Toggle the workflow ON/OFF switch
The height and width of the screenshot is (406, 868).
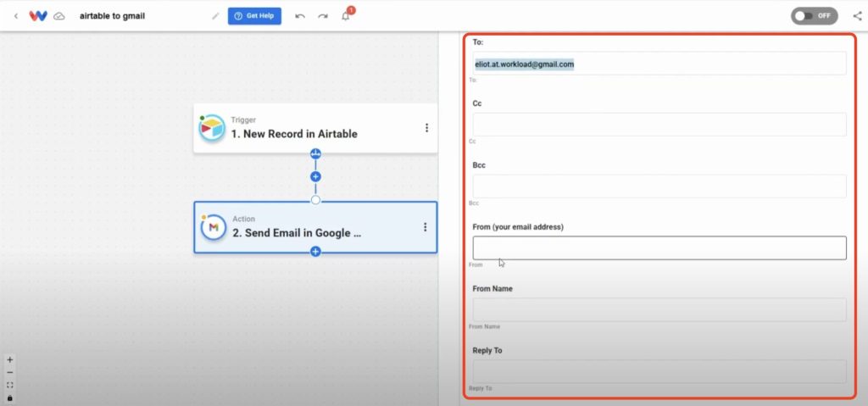click(814, 15)
